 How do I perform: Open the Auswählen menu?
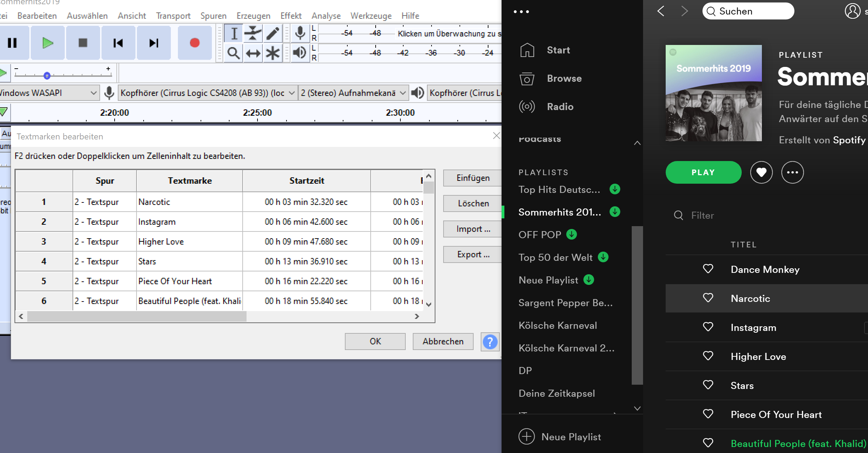pos(87,16)
